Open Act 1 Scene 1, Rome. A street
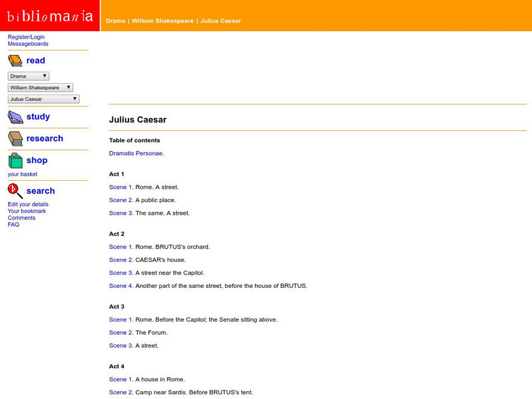The image size is (532, 399). point(121,187)
